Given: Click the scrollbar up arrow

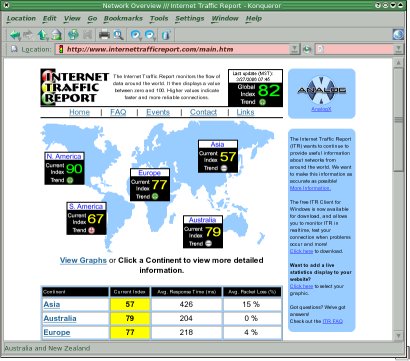Looking at the screenshot, I should (398, 63).
